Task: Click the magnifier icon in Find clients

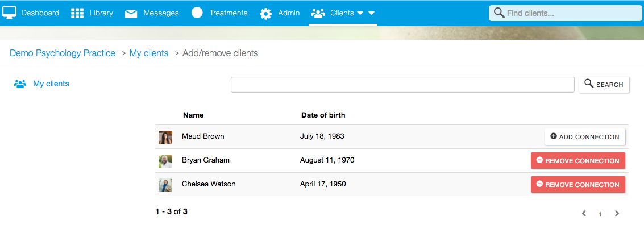Action: coord(499,13)
